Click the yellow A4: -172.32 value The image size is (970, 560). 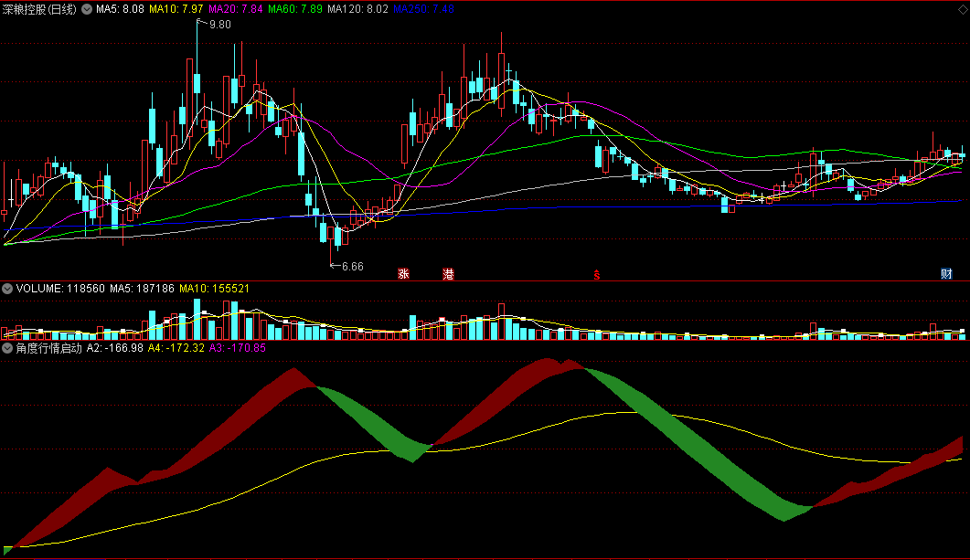(x=176, y=349)
